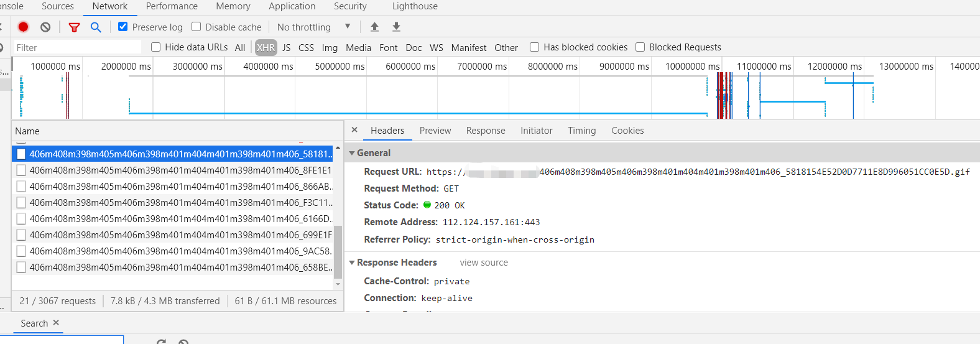Image resolution: width=980 pixels, height=344 pixels.
Task: Open network search magnifier
Action: (x=96, y=27)
